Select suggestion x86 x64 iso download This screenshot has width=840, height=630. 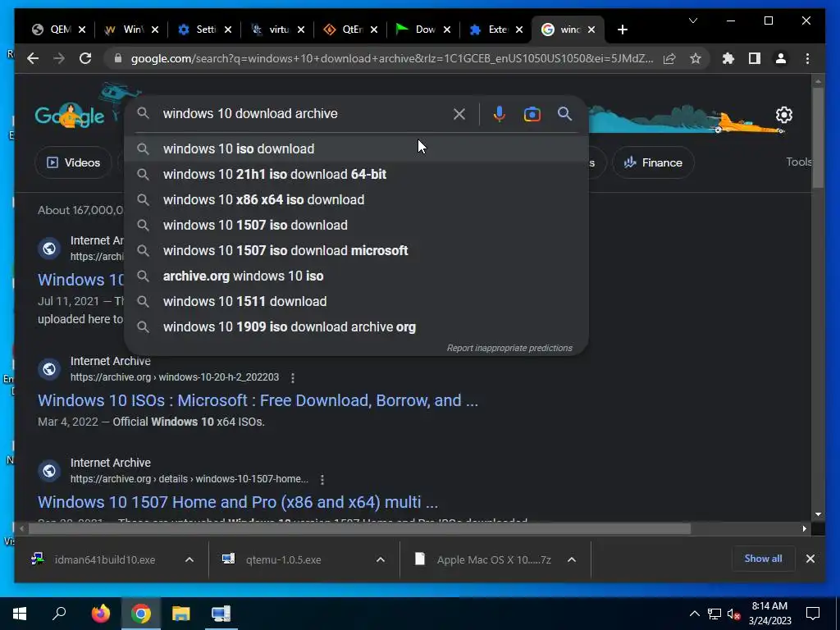[356, 199]
